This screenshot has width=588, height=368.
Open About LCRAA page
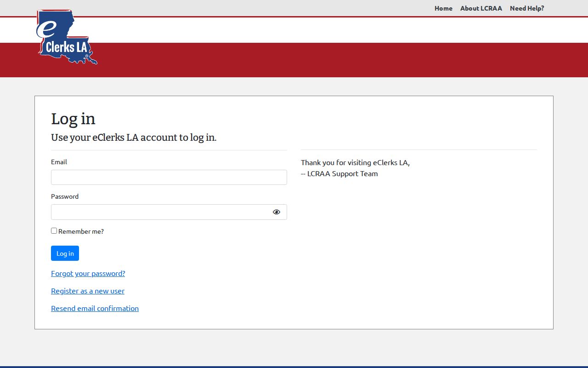tap(481, 8)
